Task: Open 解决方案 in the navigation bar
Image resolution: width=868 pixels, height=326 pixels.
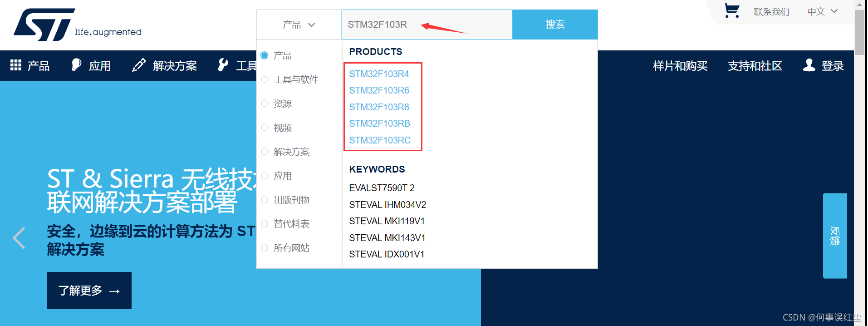Action: point(175,66)
